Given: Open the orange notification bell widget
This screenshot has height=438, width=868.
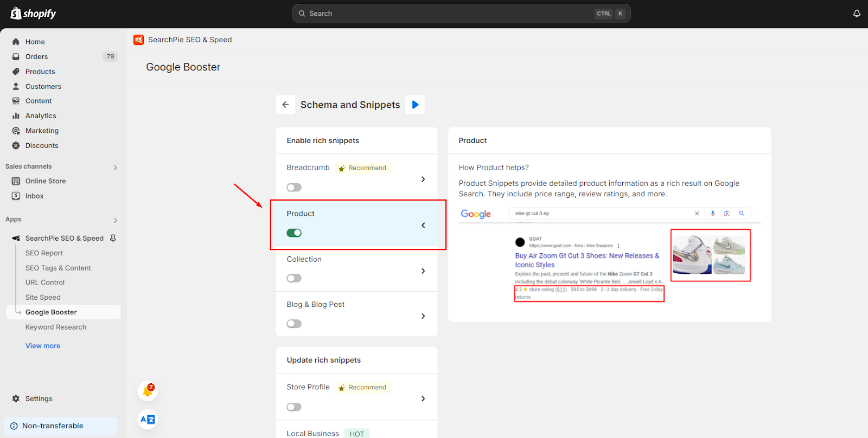Looking at the screenshot, I should click(148, 391).
